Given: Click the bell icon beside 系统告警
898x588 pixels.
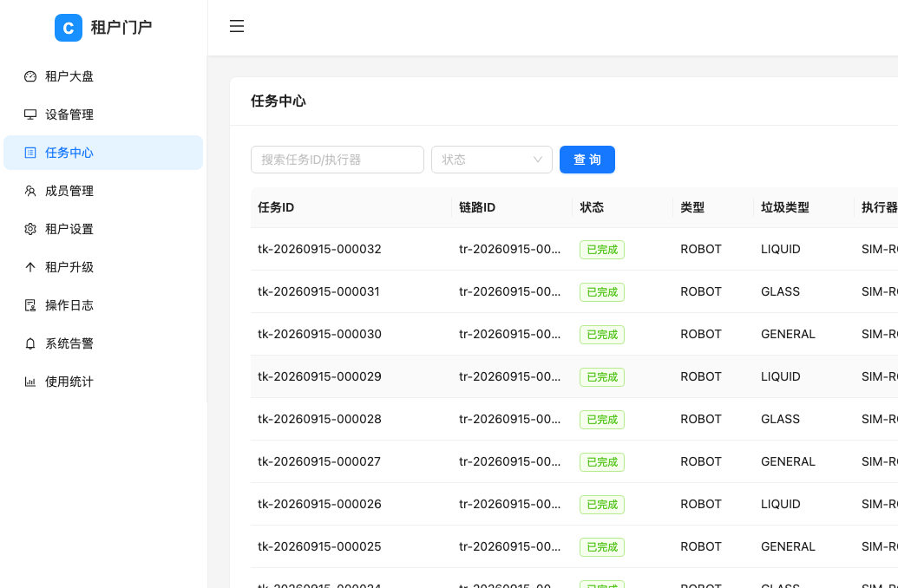Looking at the screenshot, I should (30, 343).
